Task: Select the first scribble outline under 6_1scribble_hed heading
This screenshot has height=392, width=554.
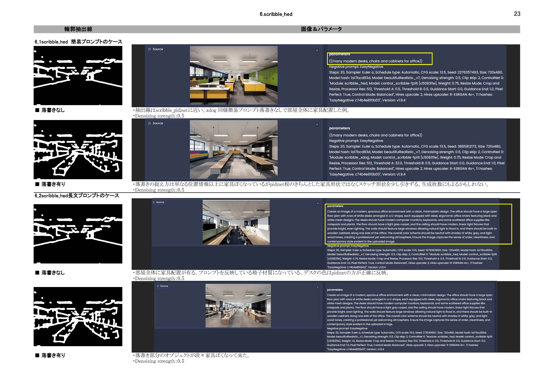Action: click(78, 76)
